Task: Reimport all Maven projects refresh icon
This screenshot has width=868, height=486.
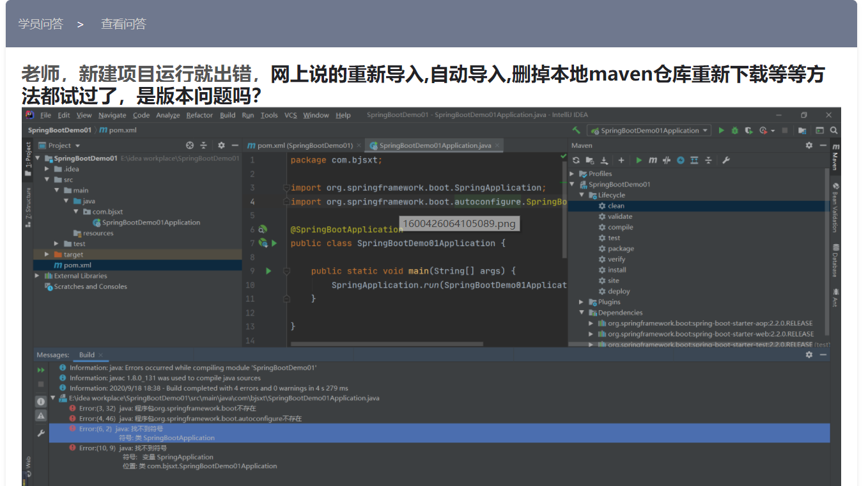Action: [576, 160]
